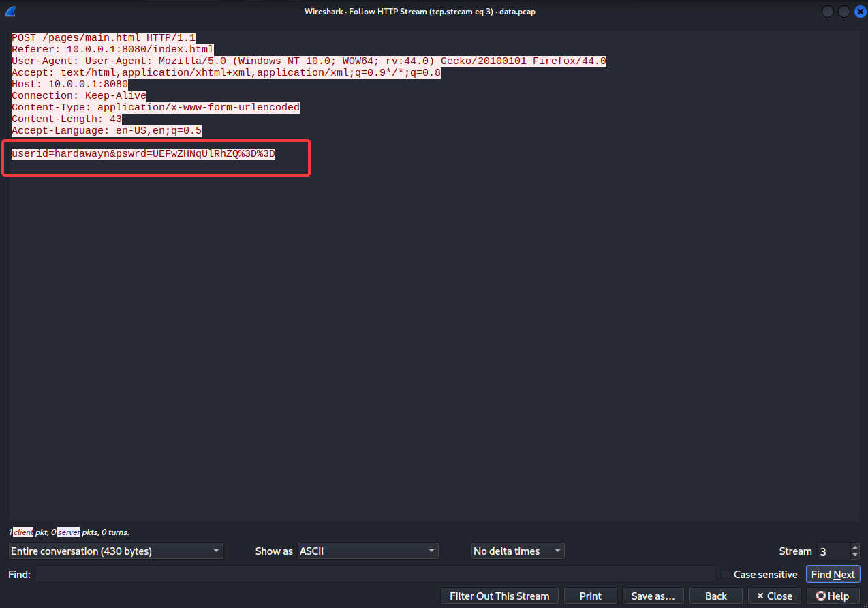Open the Show as ASCII dropdown
868x608 pixels.
pos(368,551)
